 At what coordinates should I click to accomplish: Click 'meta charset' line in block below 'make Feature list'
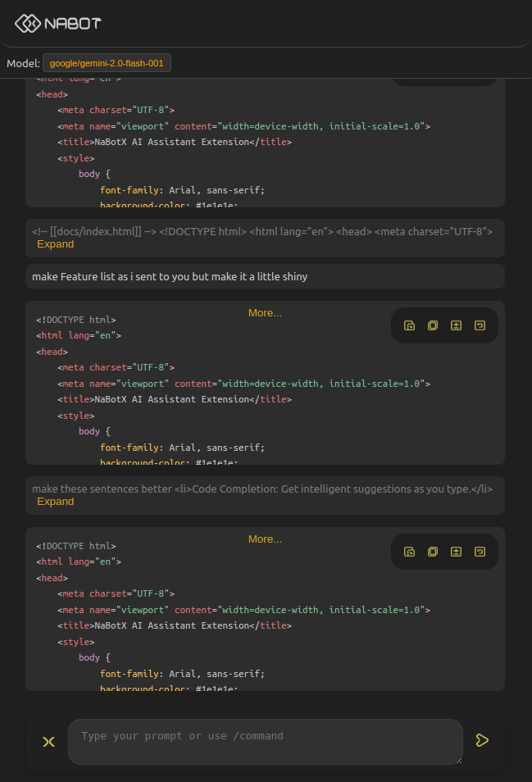pos(116,367)
